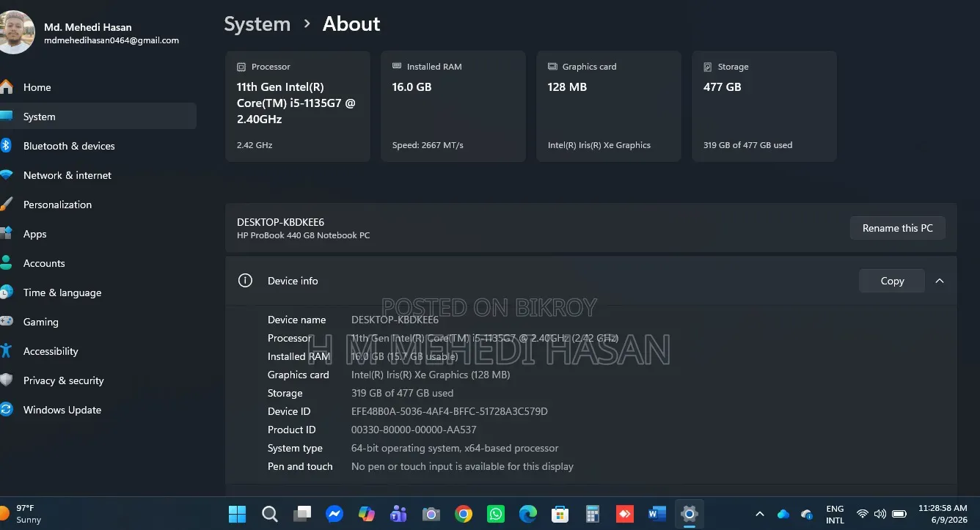Screen dimensions: 980x530
Task: Switch to Microsoft Word in taskbar
Action: (x=657, y=514)
